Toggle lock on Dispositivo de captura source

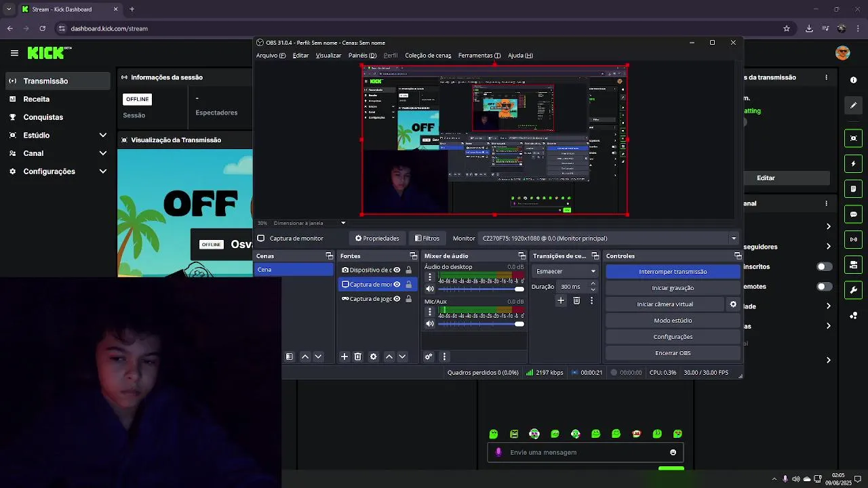(408, 270)
